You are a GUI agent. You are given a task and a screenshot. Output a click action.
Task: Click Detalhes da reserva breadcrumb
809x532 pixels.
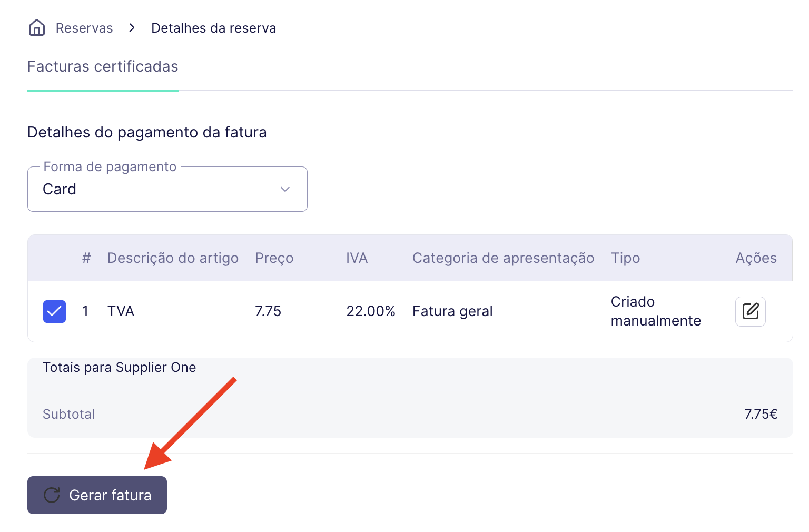click(213, 28)
